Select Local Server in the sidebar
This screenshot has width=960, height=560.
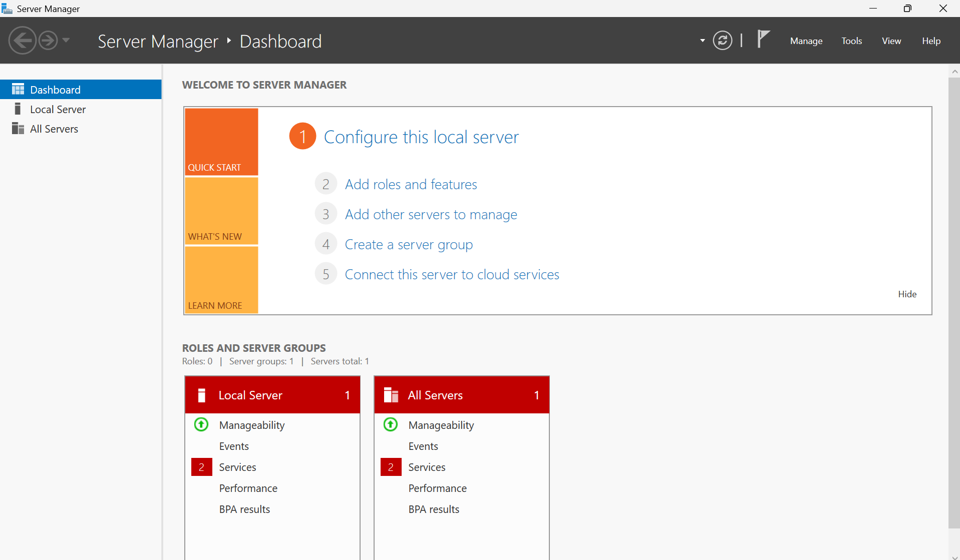(81, 109)
